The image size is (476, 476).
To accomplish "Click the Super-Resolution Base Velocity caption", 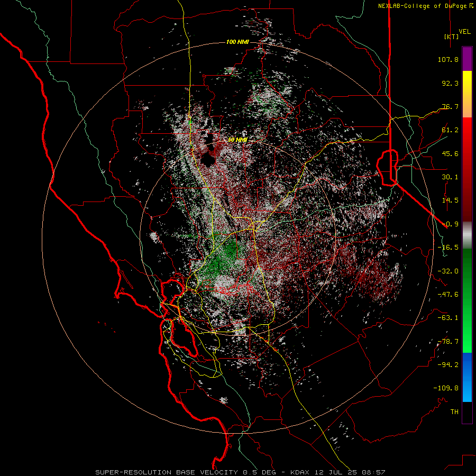I will pos(241,472).
